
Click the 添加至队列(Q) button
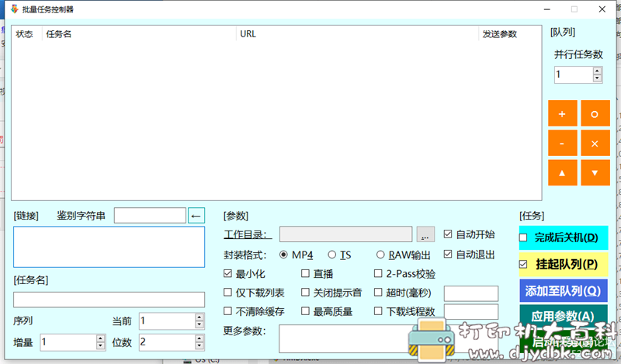click(x=564, y=291)
